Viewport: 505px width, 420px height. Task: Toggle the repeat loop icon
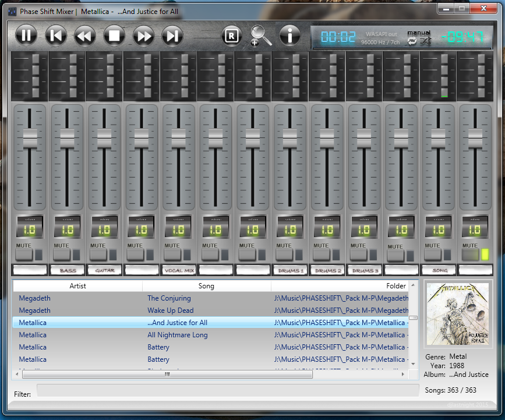coord(412,41)
